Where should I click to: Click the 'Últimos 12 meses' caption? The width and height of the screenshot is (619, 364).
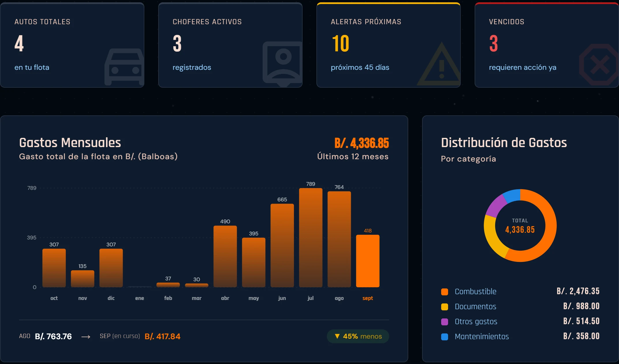click(x=353, y=157)
